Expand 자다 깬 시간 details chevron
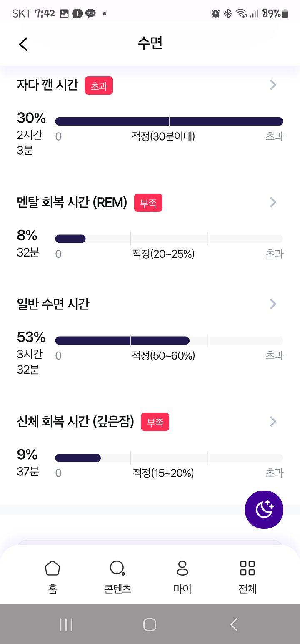 [x=273, y=85]
